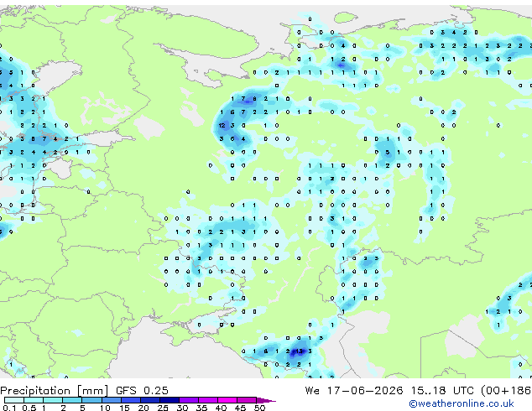Image resolution: width=532 pixels, height=411 pixels.
Task: Click the '50' legend scale label
Action: 259,408
